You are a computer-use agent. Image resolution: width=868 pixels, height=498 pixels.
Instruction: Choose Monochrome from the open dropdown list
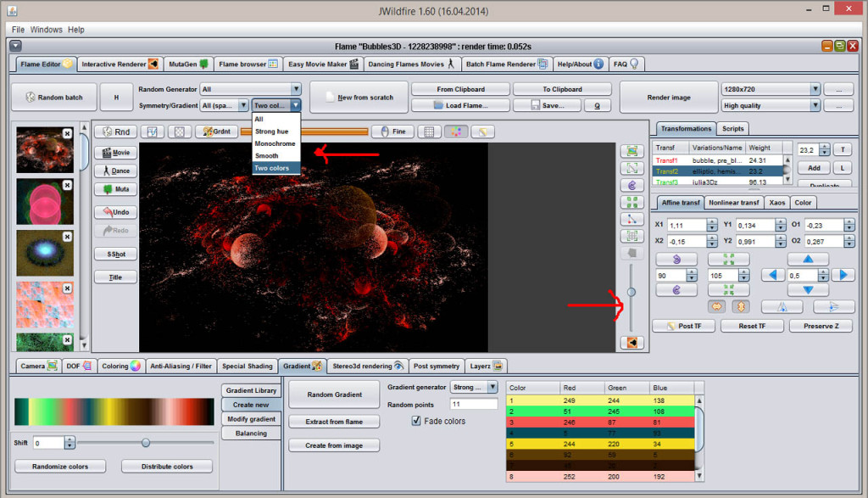coord(275,144)
